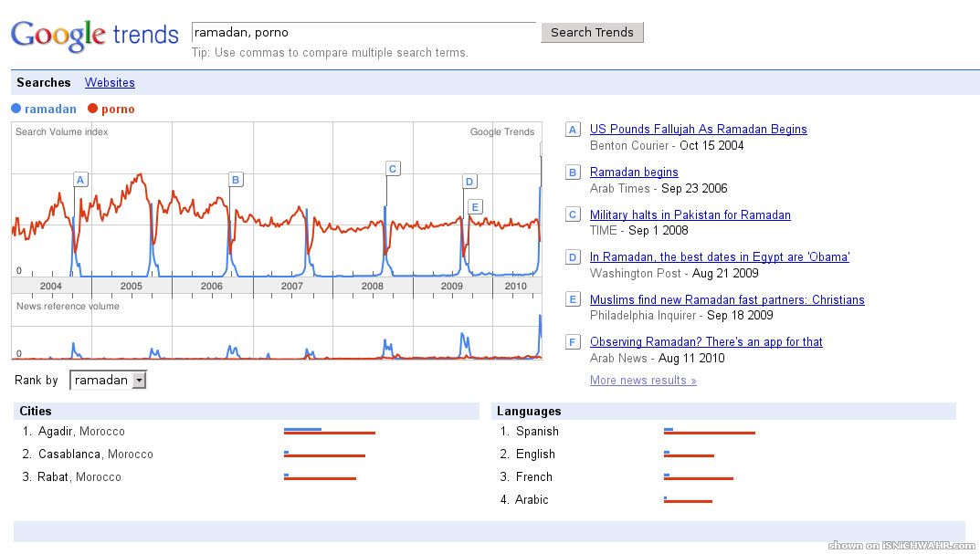Open 'Military halts in Pakistan for Ramadan'
This screenshot has width=980, height=554.
coord(690,214)
